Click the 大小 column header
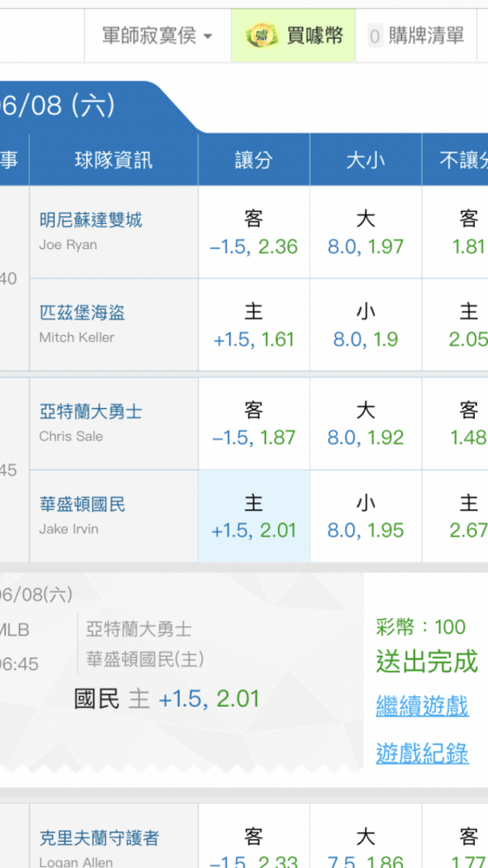The width and height of the screenshot is (488, 868). (x=366, y=161)
